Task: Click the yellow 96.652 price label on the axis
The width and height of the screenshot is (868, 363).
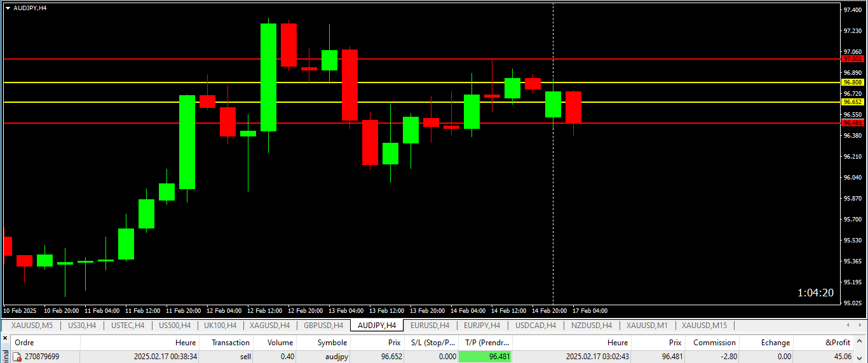Action: coord(852,102)
